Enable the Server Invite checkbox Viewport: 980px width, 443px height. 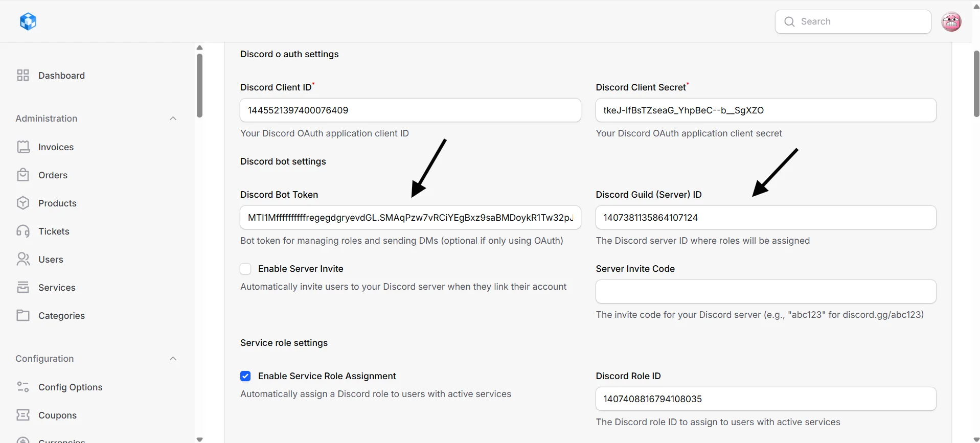coord(245,269)
